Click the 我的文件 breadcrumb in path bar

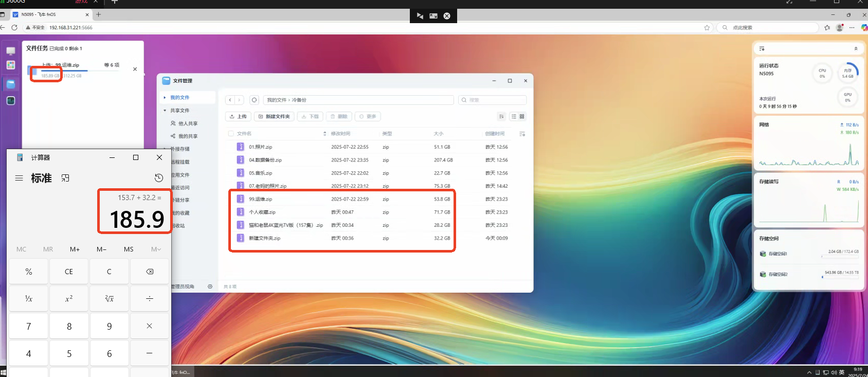tap(276, 100)
